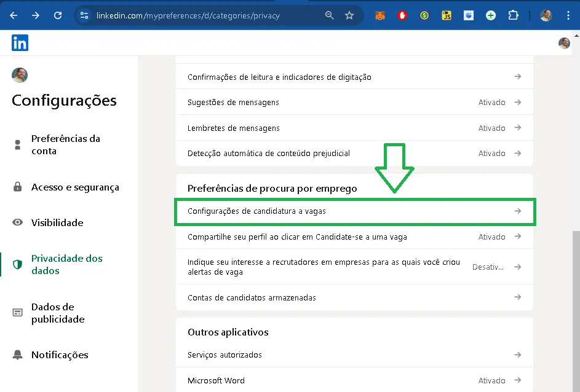The width and height of the screenshot is (580, 392).
Task: Click the bell icon beside Notificações
Action: [17, 355]
